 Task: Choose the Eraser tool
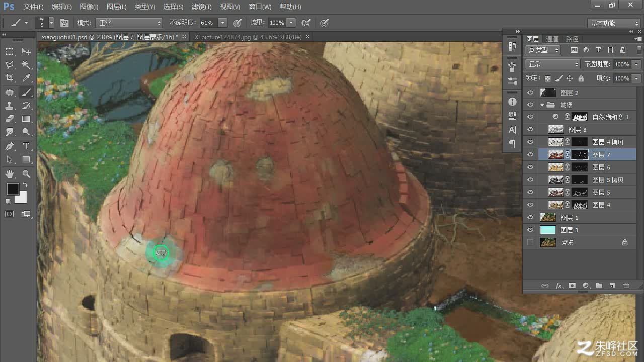pos(10,119)
